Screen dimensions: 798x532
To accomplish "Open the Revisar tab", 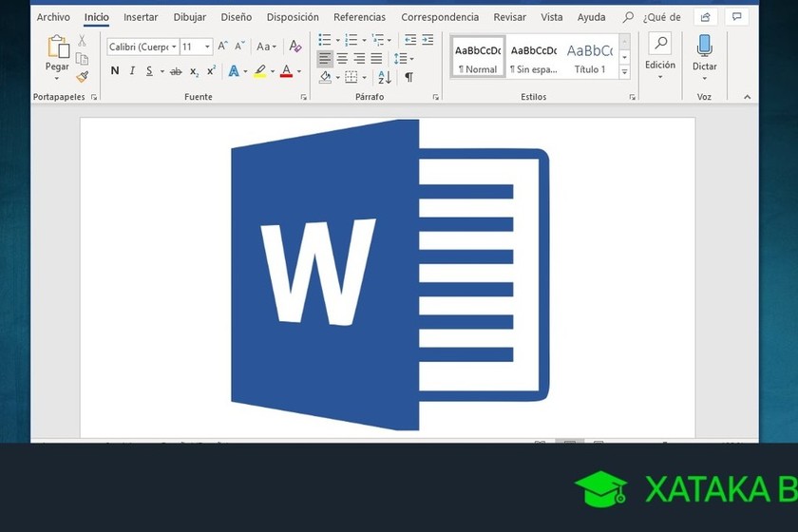I will pyautogui.click(x=509, y=17).
